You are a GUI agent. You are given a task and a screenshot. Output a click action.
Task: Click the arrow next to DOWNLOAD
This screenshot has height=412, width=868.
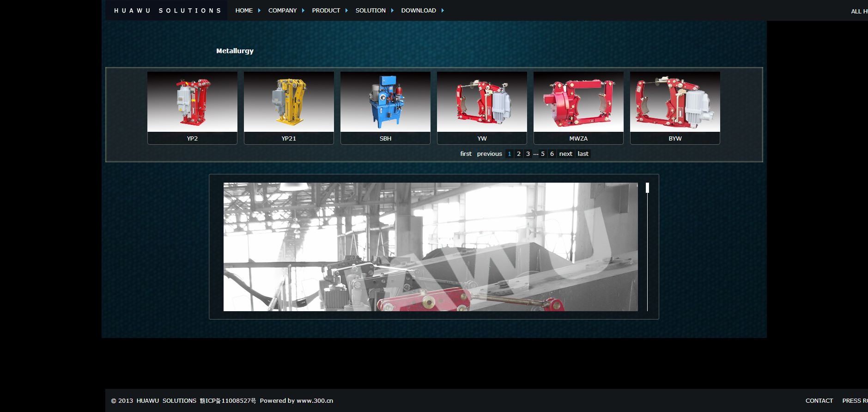point(443,10)
